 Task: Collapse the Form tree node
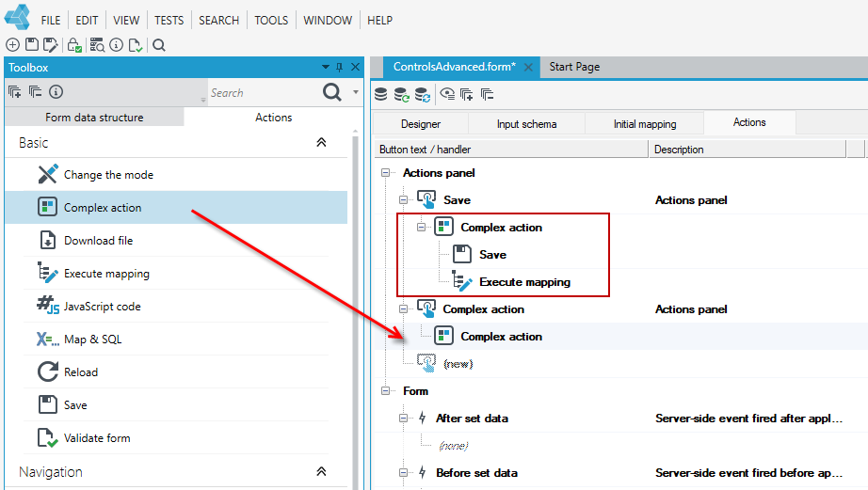pyautogui.click(x=385, y=391)
